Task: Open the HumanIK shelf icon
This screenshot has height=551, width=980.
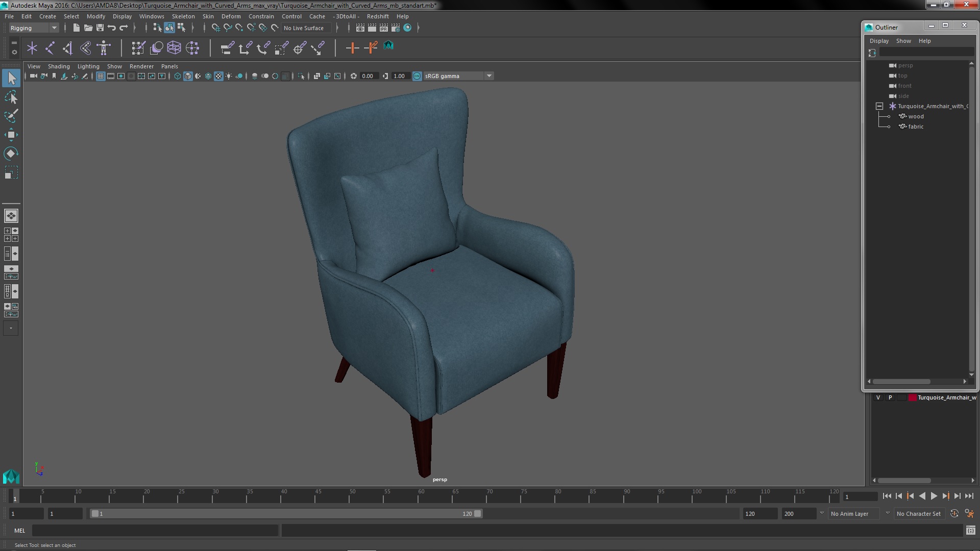Action: click(104, 48)
